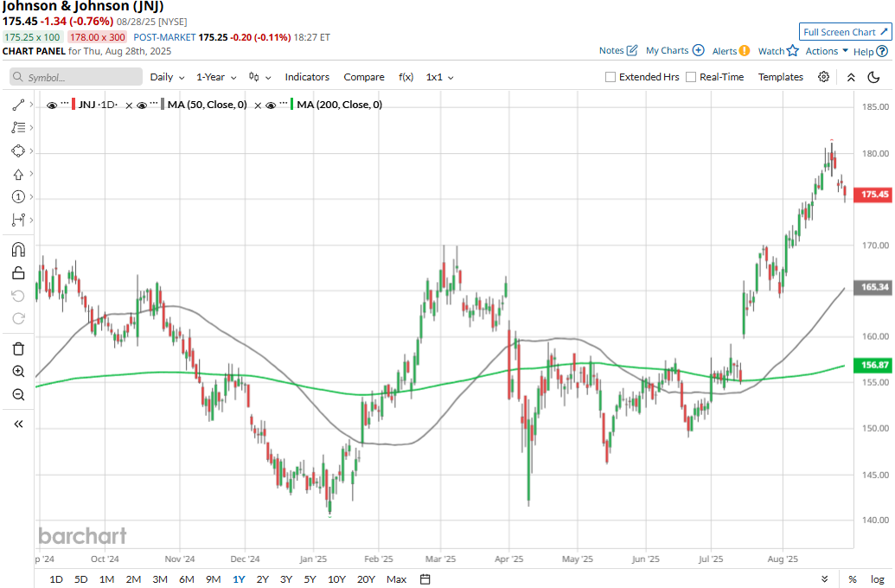Open Alerts notification icon
Image resolution: width=895 pixels, height=588 pixels.
click(x=745, y=51)
